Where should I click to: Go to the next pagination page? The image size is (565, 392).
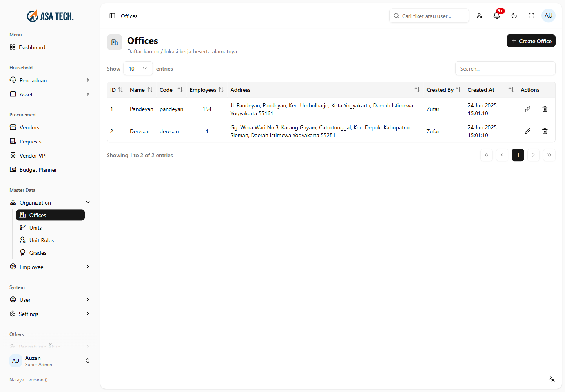click(x=534, y=155)
